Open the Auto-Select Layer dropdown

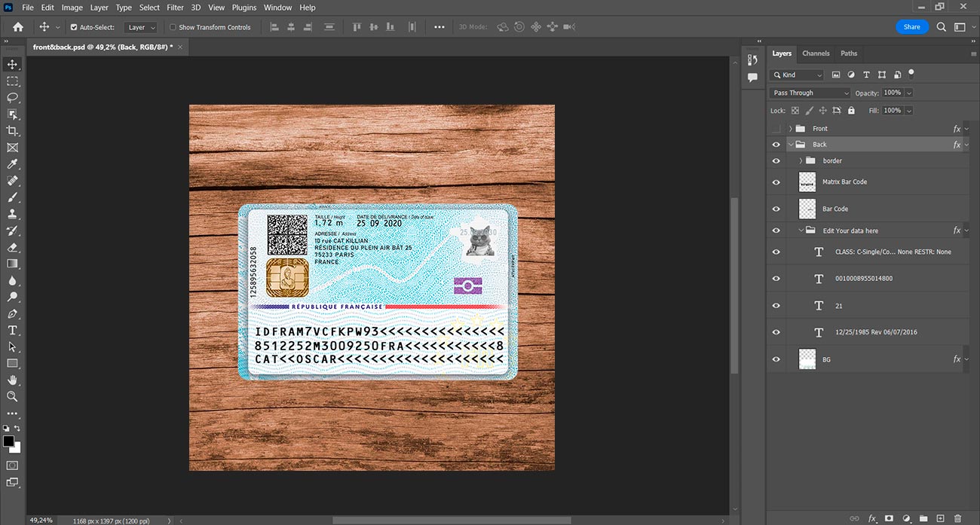(141, 27)
